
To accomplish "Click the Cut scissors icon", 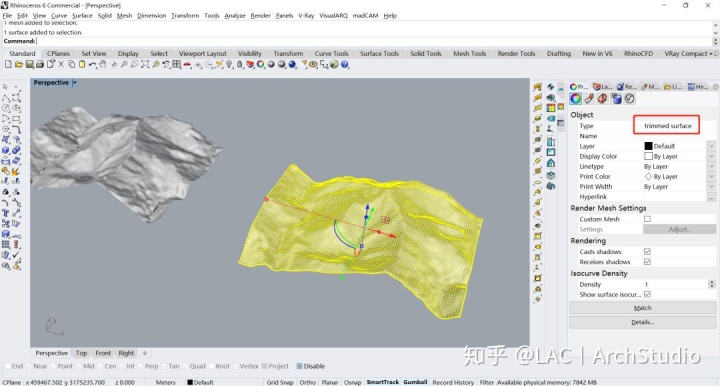I will tap(61, 64).
